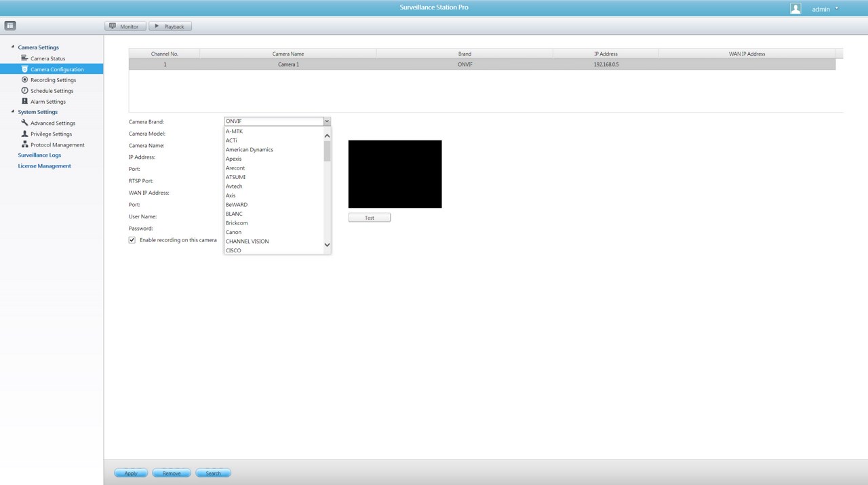Toggle Enable recording on this camera

tap(132, 240)
